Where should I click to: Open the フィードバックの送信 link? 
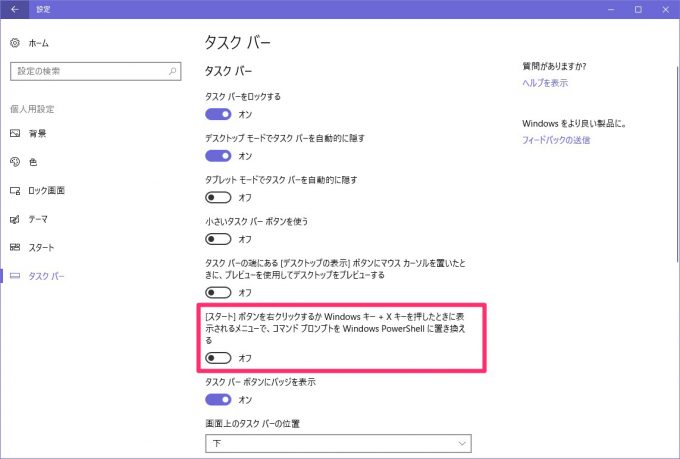[556, 140]
